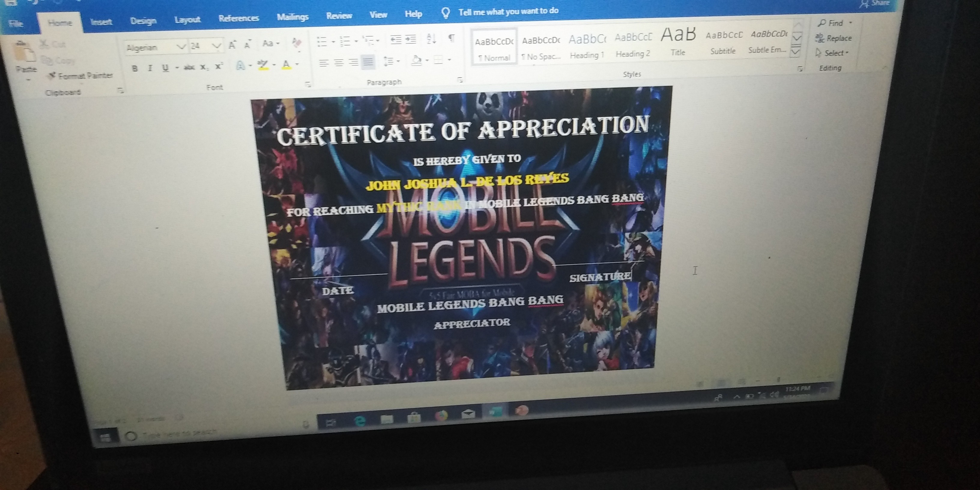Click the Paste clipboard icon
The width and height of the screenshot is (980, 490).
pyautogui.click(x=25, y=51)
